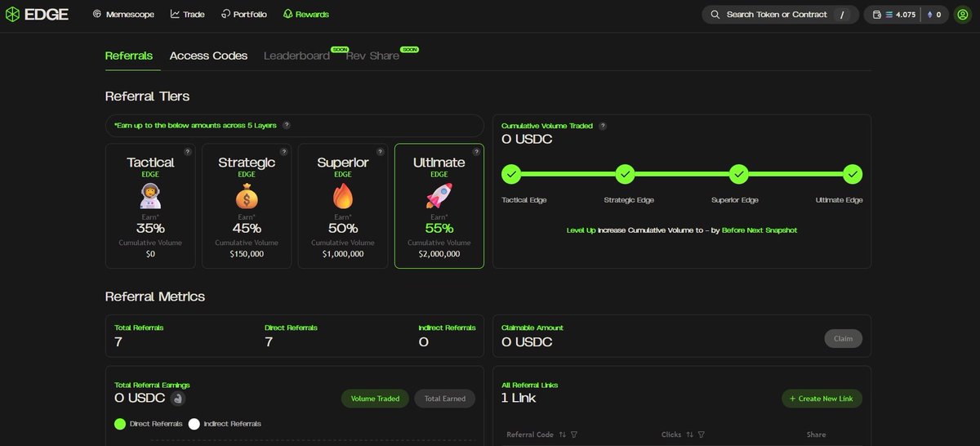
Task: Click the Indirect Referrals value 0
Action: [423, 342]
